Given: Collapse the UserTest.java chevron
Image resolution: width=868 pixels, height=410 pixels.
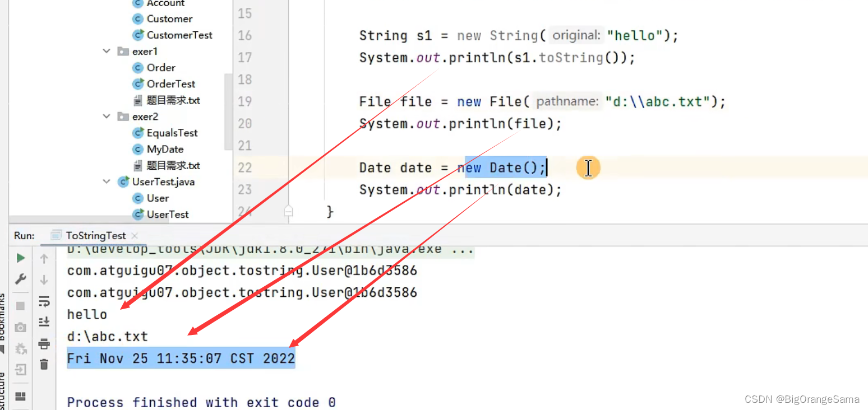Looking at the screenshot, I should tap(107, 182).
